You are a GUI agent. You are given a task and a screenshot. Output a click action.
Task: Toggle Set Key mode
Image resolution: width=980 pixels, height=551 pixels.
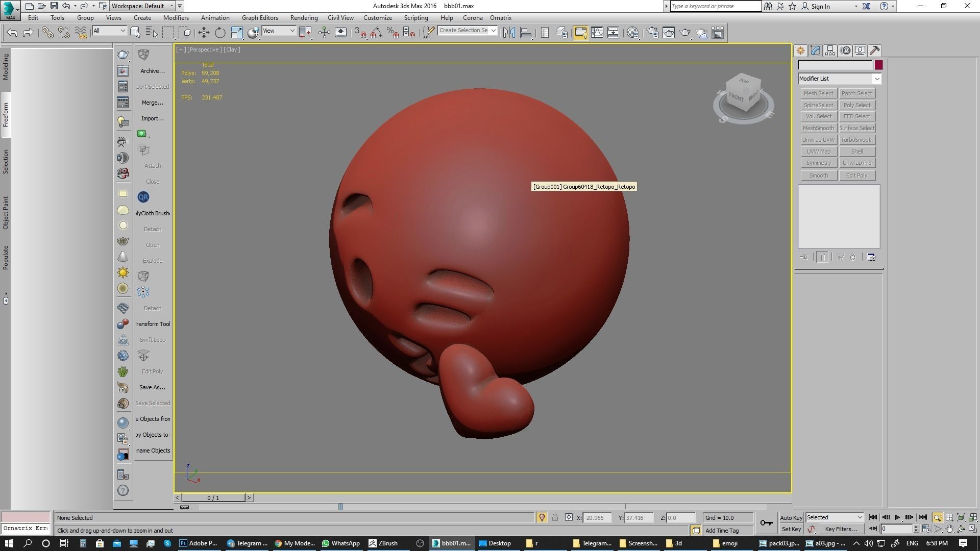click(x=791, y=529)
